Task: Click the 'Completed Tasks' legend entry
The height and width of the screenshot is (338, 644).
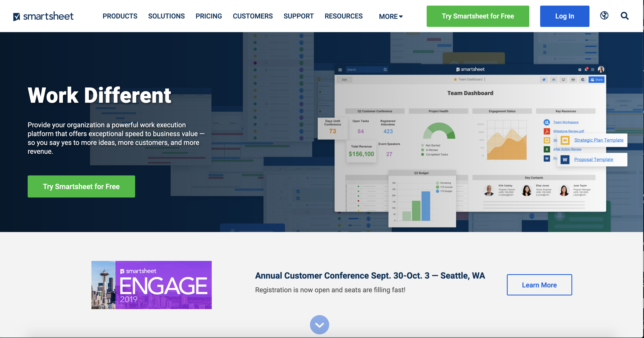Action: (435, 155)
